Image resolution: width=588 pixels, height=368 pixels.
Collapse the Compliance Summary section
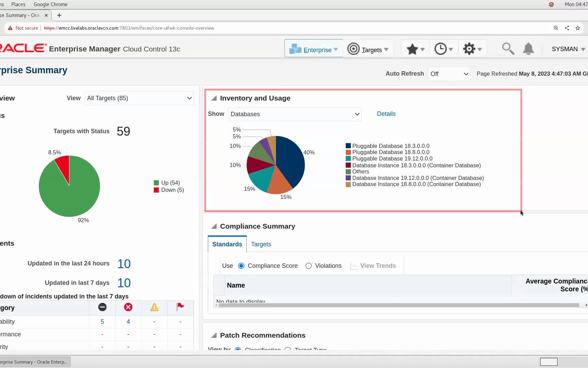coord(214,226)
